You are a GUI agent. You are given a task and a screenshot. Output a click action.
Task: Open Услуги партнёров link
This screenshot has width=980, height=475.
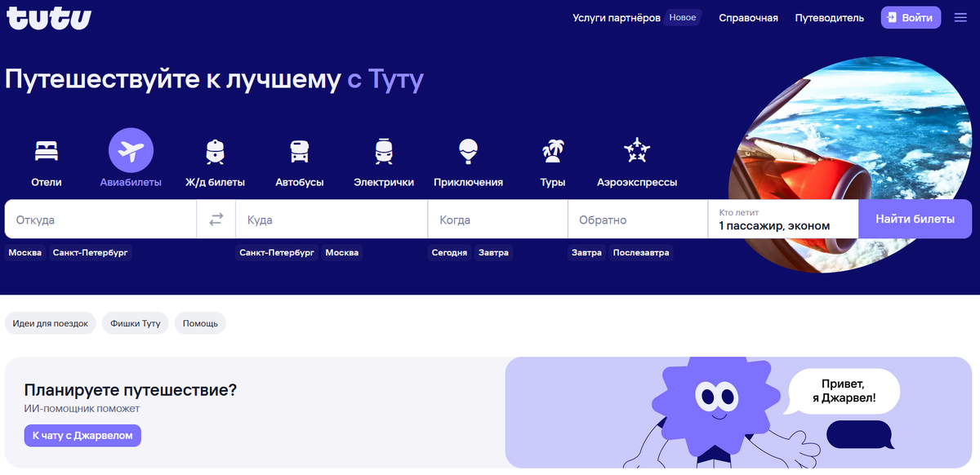pyautogui.click(x=617, y=18)
